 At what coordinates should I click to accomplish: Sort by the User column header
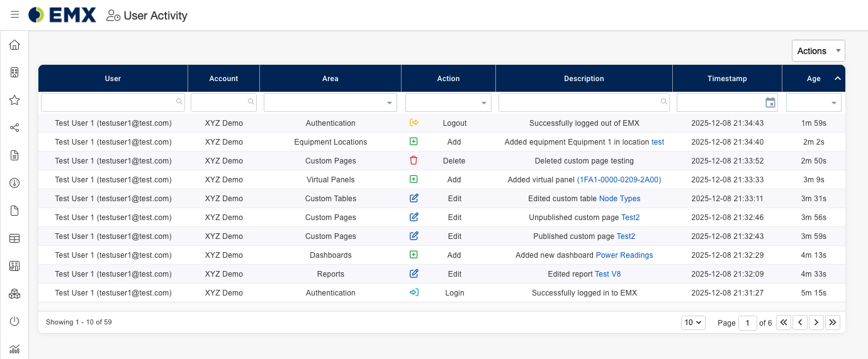pyautogui.click(x=113, y=79)
